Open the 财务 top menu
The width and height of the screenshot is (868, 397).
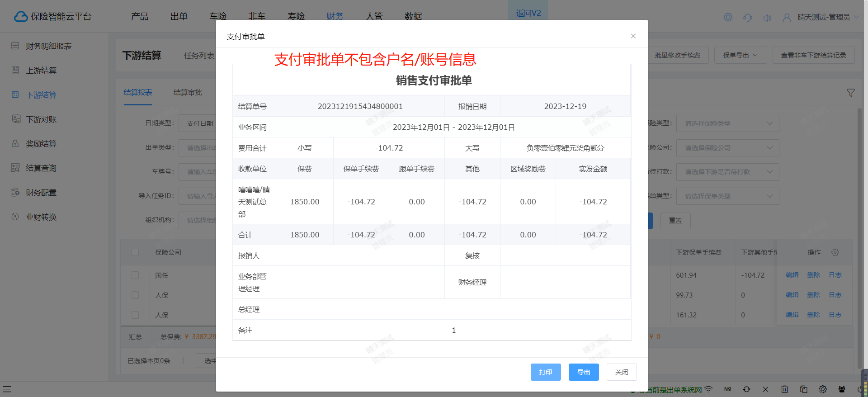(x=335, y=16)
